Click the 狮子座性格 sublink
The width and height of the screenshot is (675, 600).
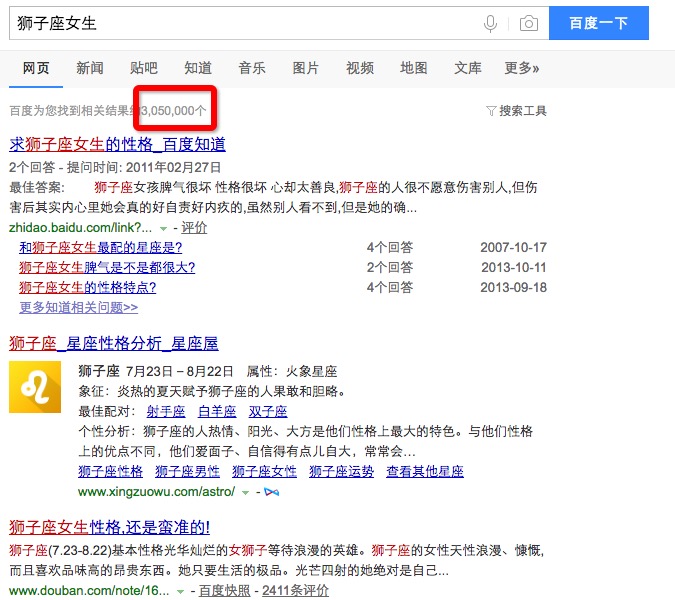[x=111, y=471]
